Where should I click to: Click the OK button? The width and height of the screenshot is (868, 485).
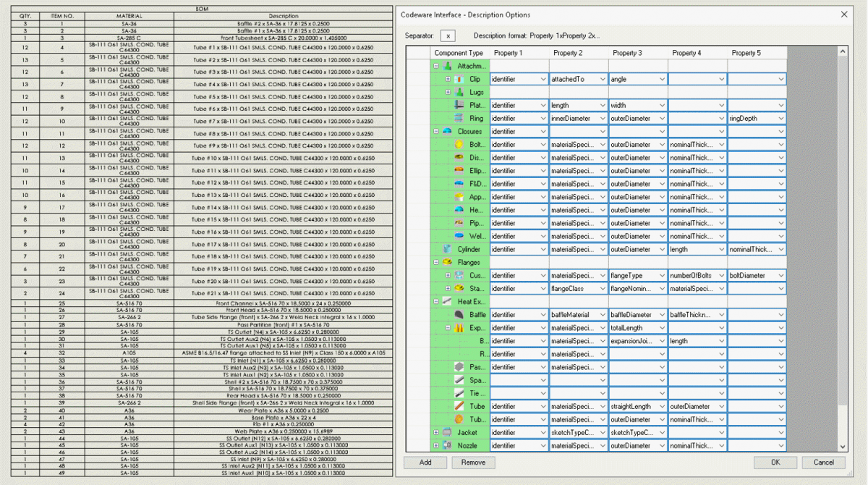[x=775, y=463]
